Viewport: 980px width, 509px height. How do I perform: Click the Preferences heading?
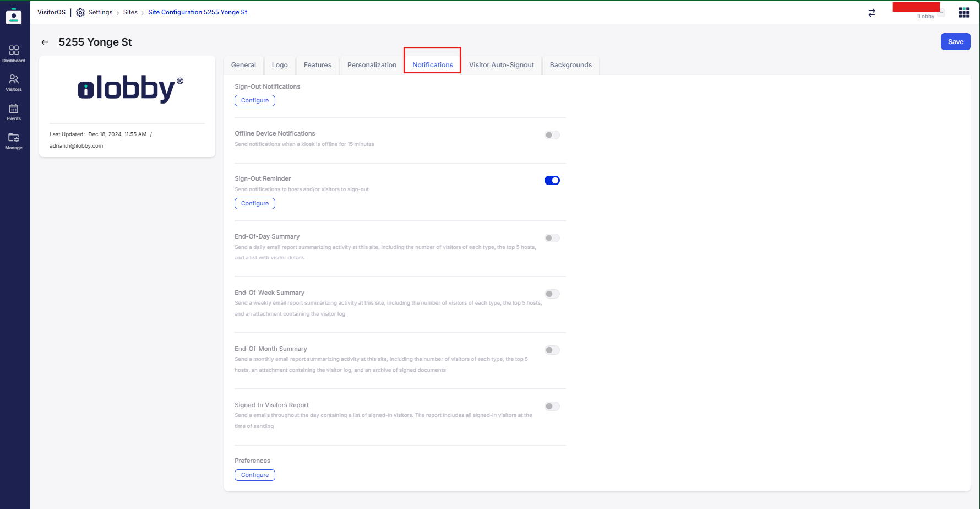[252, 461]
